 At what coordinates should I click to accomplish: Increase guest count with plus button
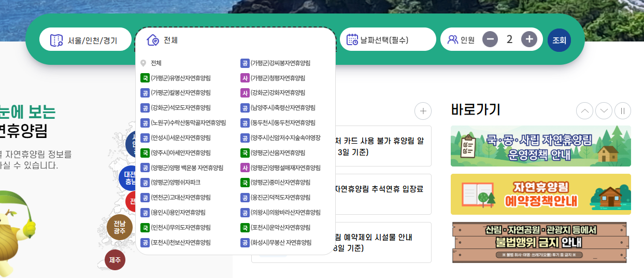click(x=528, y=39)
